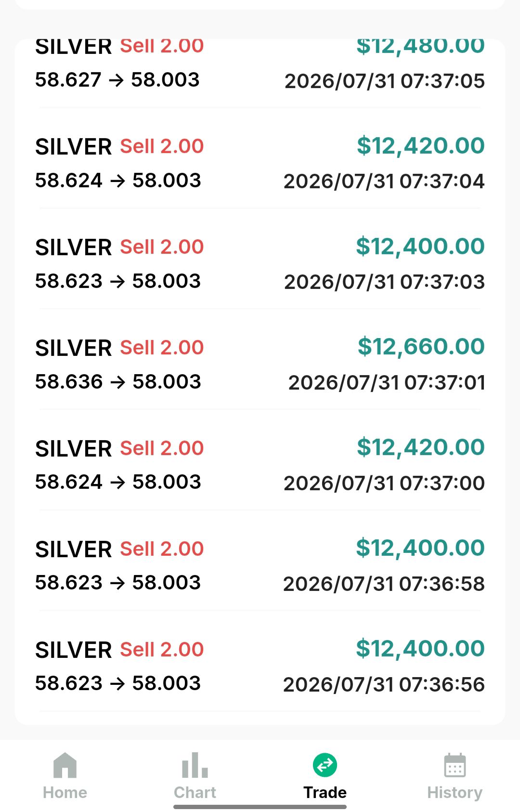Tap the Home house icon
Viewport: 520px width, 812px height.
click(x=65, y=765)
